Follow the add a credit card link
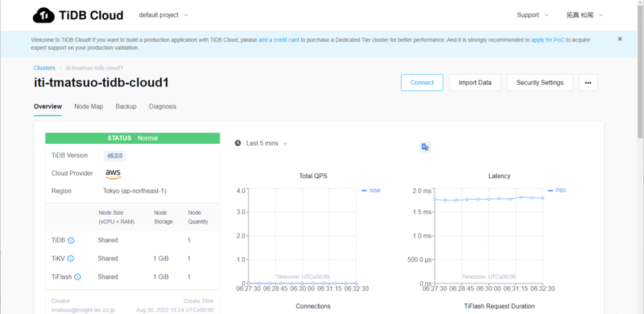The width and height of the screenshot is (644, 314). 279,40
